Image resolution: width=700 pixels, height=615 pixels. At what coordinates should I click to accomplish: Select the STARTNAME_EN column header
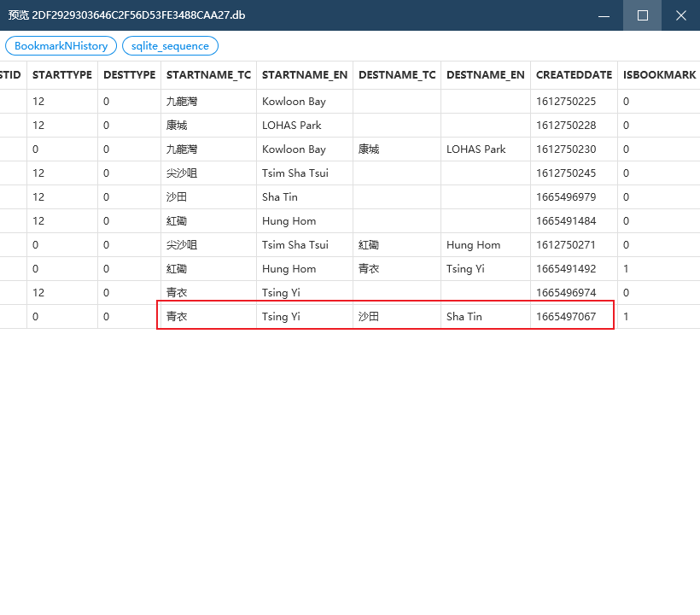305,75
